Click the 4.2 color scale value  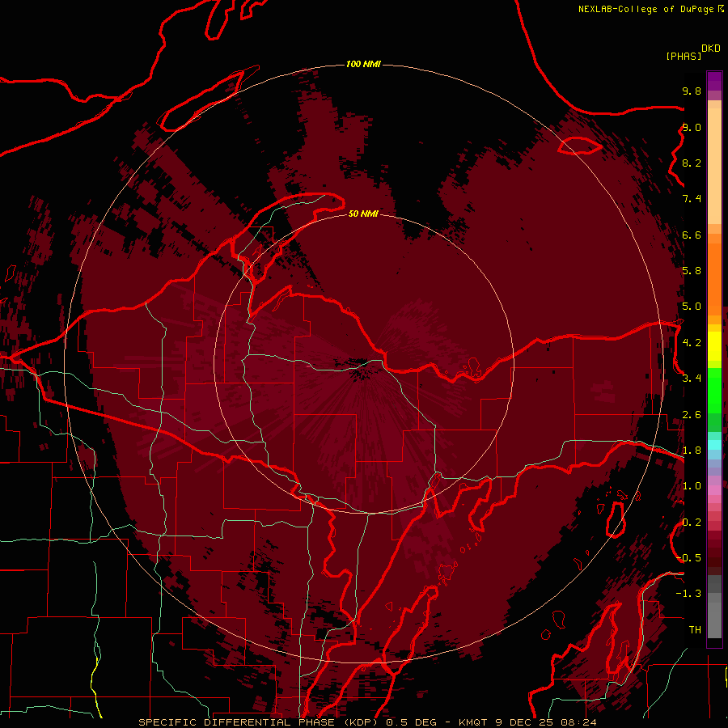[692, 343]
